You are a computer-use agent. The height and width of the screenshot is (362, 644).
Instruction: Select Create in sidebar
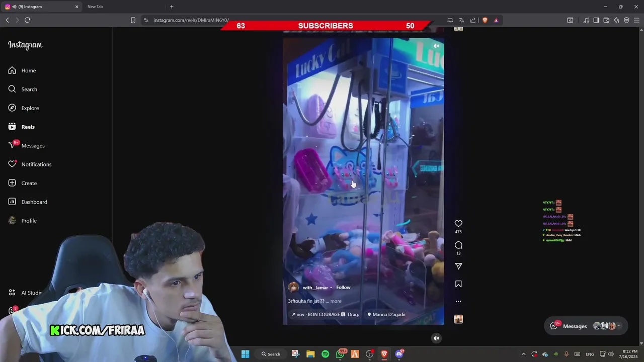[23, 183]
